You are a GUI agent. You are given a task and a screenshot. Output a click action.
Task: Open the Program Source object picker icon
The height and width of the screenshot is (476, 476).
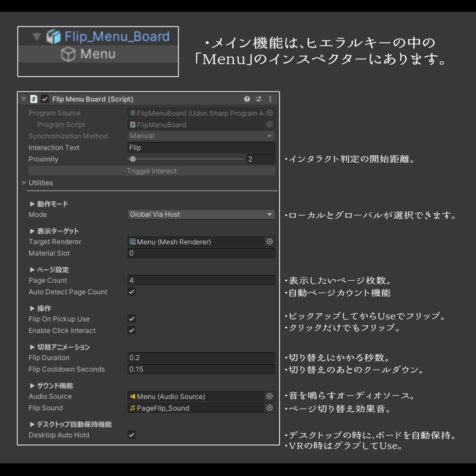click(270, 112)
